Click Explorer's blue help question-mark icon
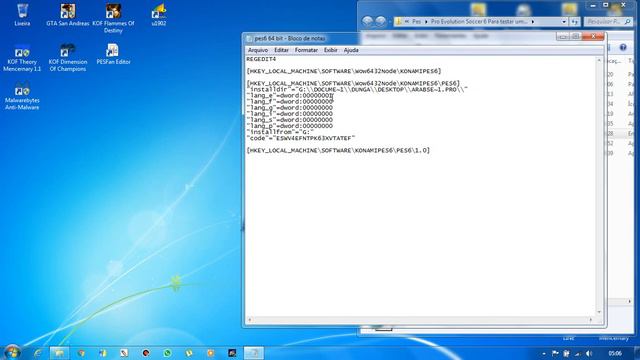Screen dimensions: 640x360 coord(623,48)
